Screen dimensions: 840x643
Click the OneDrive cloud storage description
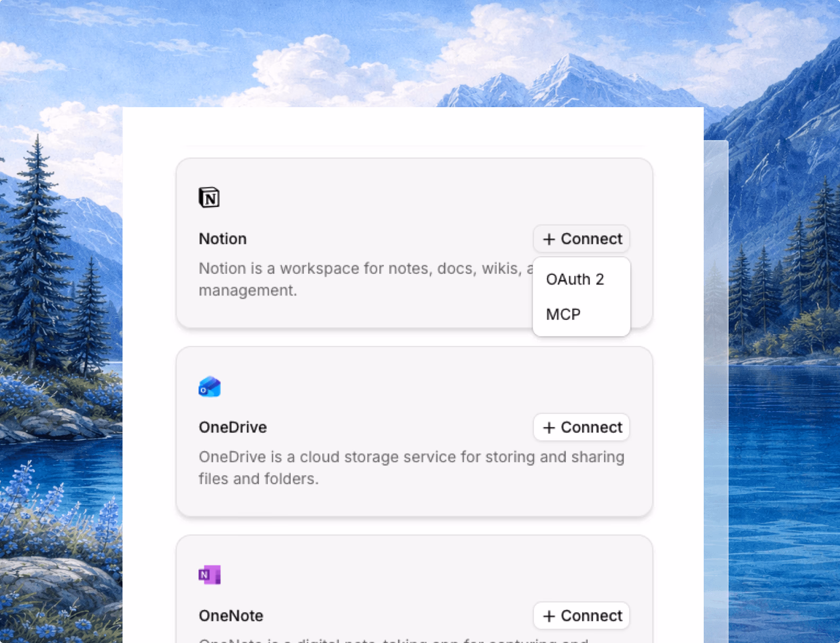(412, 467)
